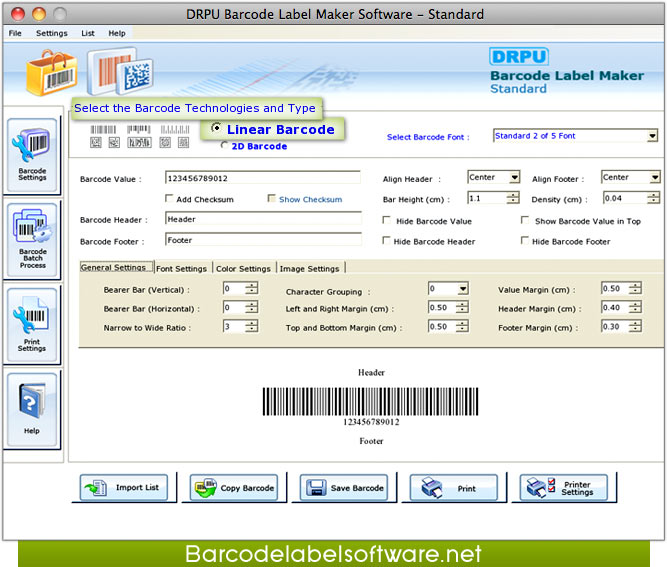Adjust Density stepper arrows

(653, 198)
